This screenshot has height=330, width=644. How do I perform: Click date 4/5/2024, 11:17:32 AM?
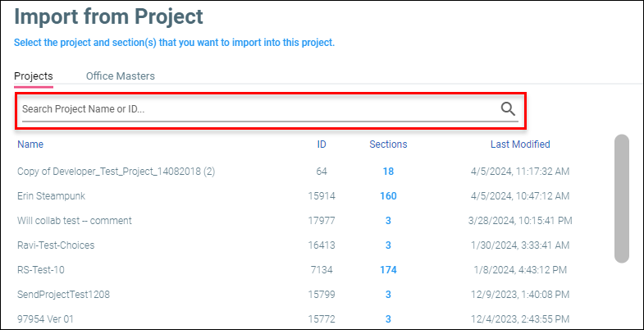520,172
